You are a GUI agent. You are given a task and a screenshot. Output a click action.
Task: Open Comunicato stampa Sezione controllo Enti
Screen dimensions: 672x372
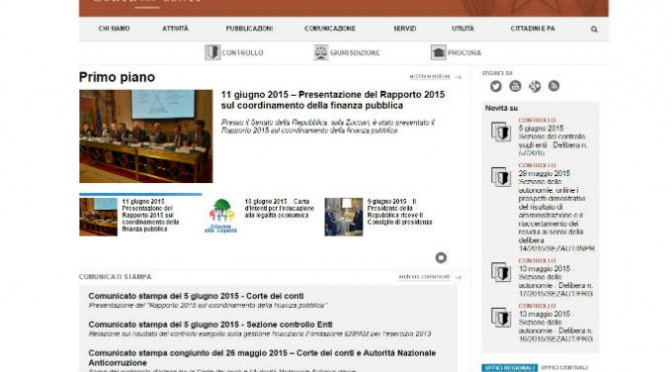pyautogui.click(x=210, y=324)
